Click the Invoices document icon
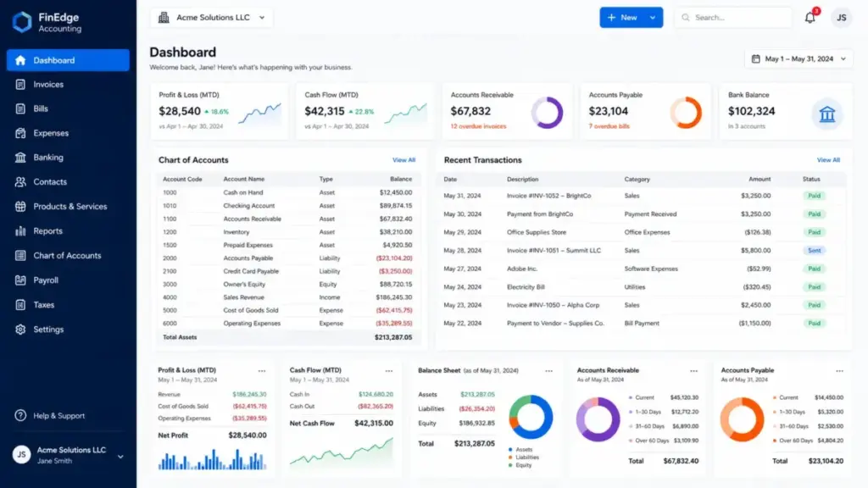The height and width of the screenshot is (488, 868). (20, 85)
